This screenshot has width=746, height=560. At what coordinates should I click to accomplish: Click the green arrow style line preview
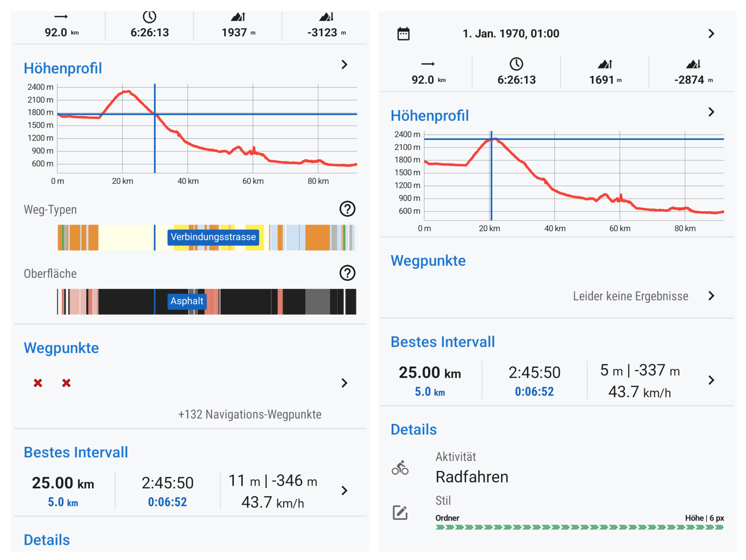(579, 527)
